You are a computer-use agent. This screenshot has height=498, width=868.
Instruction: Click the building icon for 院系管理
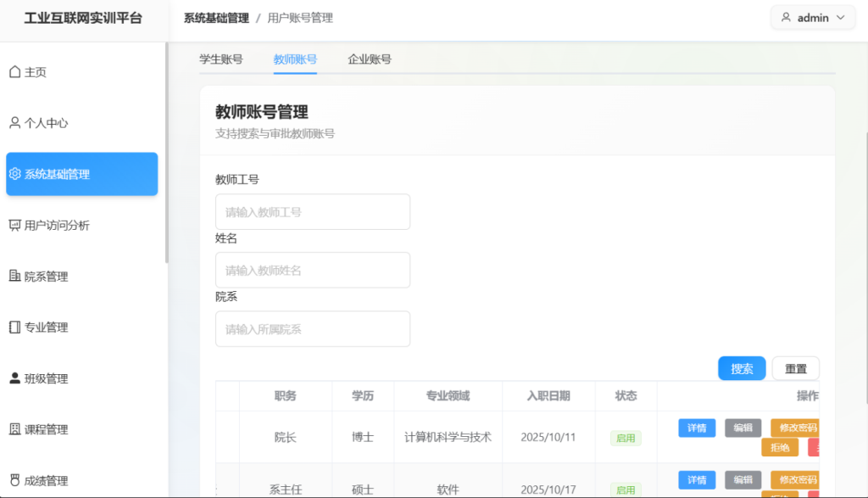14,277
